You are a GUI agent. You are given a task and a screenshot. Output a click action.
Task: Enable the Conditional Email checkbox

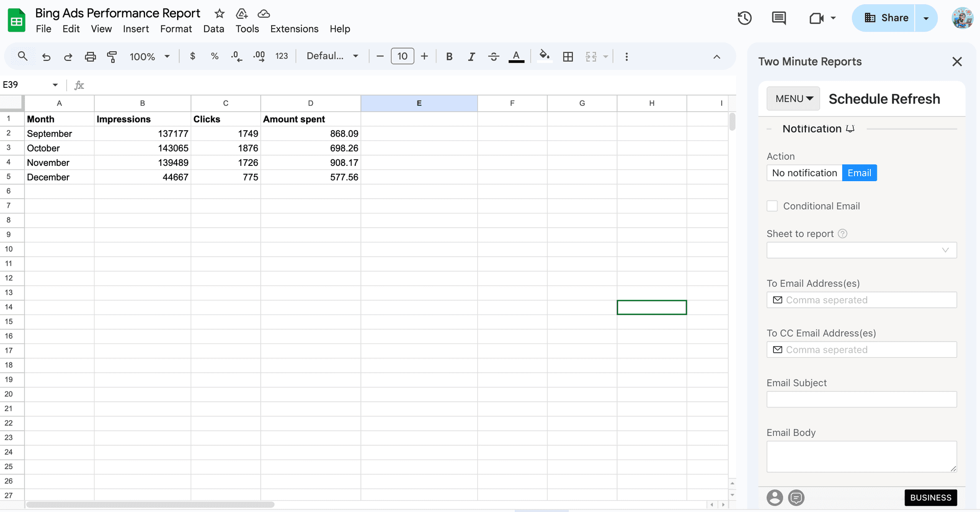[x=772, y=206]
